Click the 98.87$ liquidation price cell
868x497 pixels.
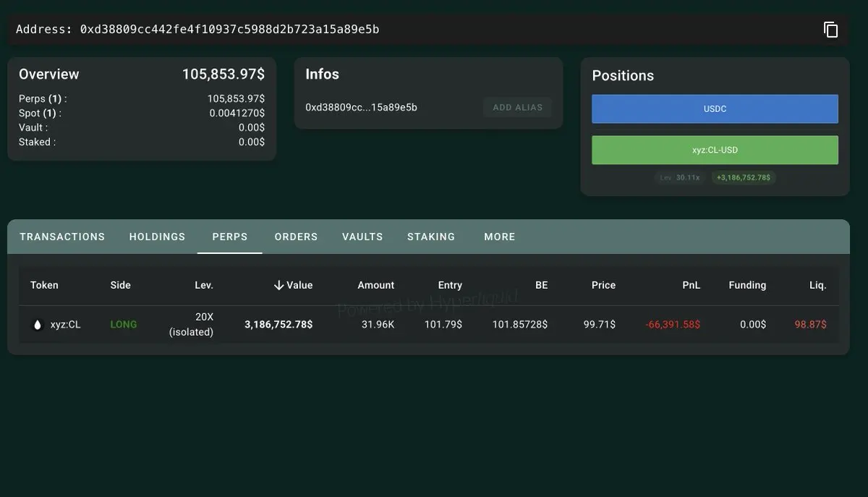(x=810, y=325)
